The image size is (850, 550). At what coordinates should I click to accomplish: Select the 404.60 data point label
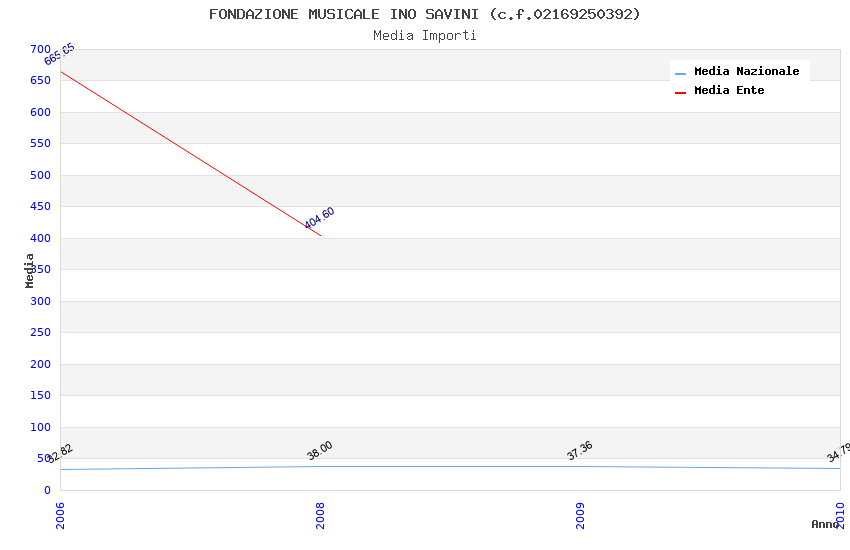(319, 218)
